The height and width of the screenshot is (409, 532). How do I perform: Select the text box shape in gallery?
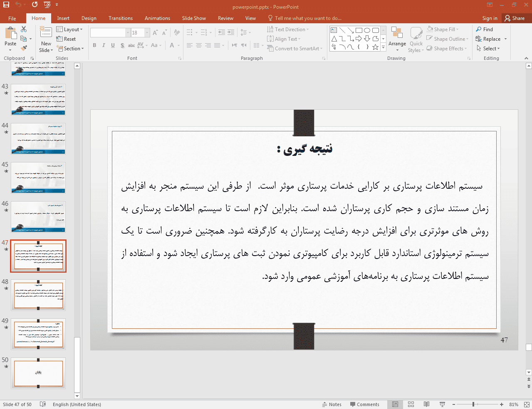[334, 30]
